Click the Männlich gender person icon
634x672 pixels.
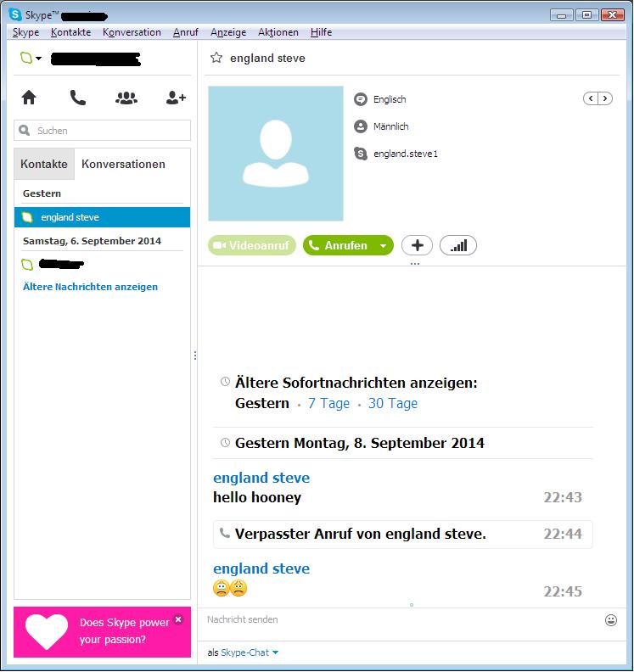(361, 126)
